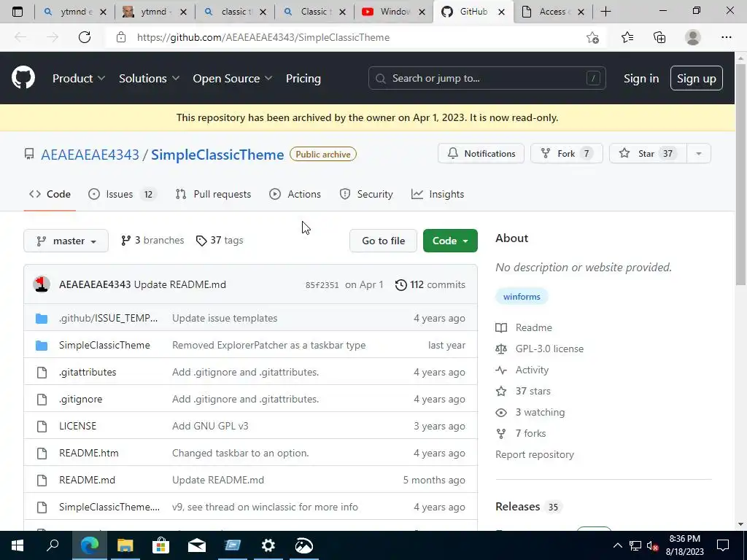The height and width of the screenshot is (560, 747).
Task: Refresh the page with the reload icon
Action: pyautogui.click(x=85, y=37)
